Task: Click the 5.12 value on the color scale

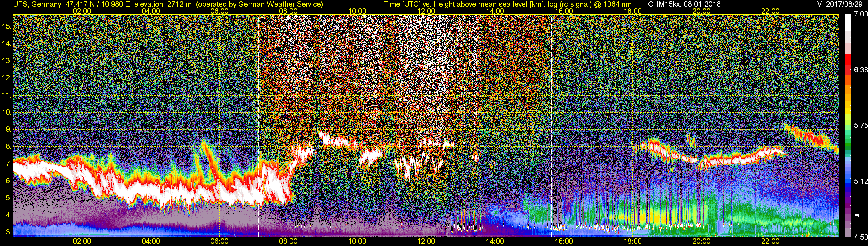Action: (860, 181)
